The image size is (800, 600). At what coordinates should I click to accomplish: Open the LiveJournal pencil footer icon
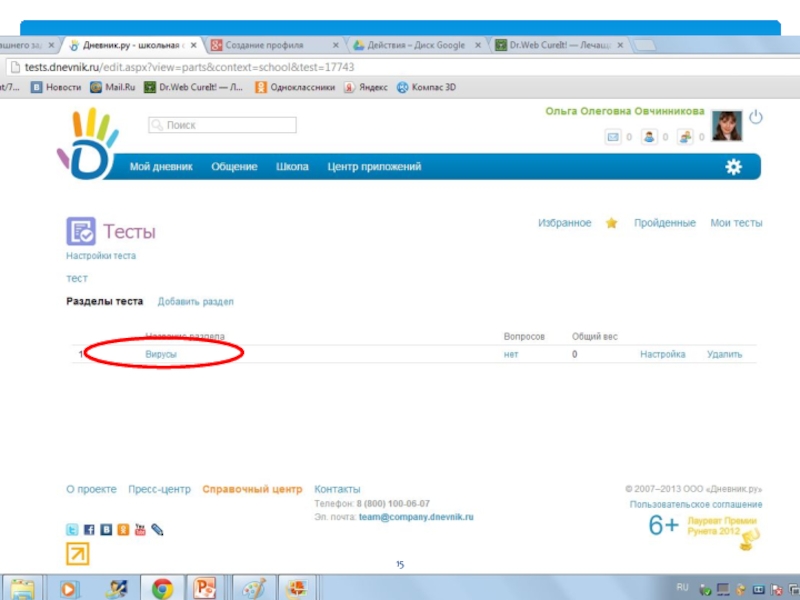point(157,530)
